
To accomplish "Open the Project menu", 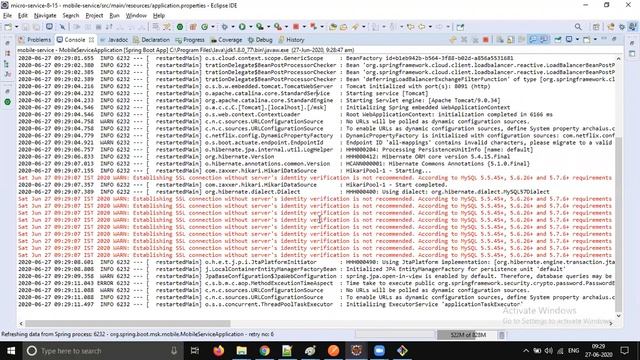I will coord(94,16).
